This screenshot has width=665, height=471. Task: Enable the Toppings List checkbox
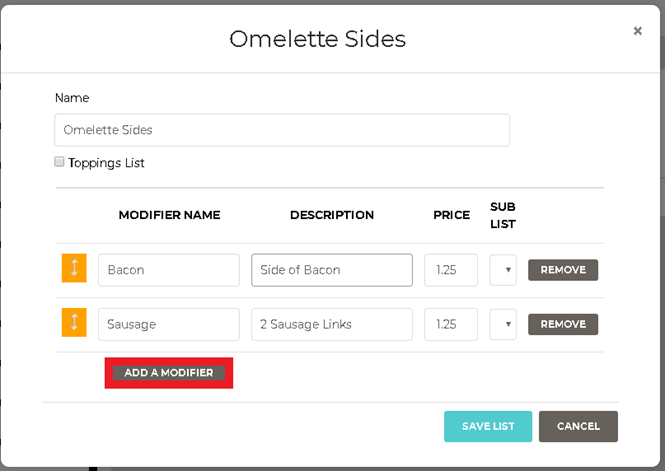pos(60,162)
